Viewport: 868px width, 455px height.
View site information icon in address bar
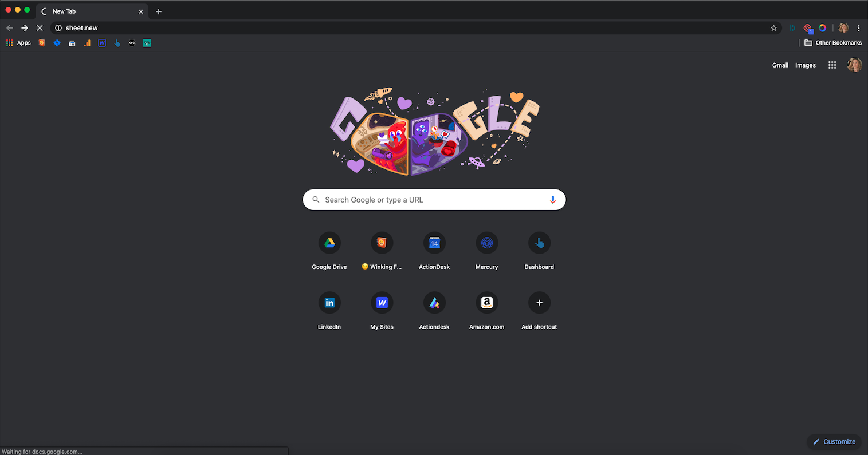58,28
